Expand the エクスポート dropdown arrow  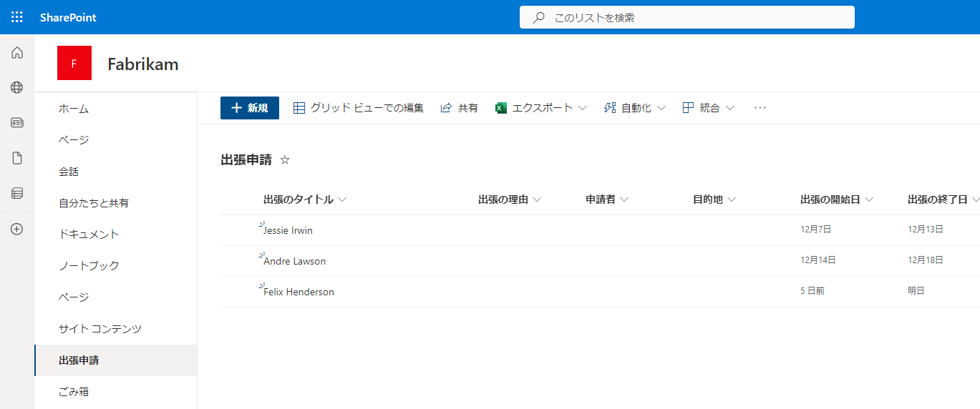[583, 108]
